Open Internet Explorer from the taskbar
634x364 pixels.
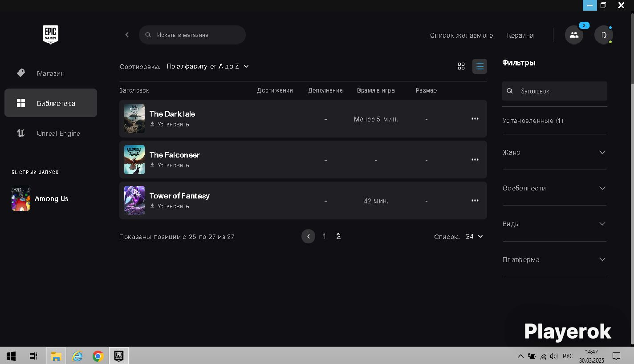[77, 356]
